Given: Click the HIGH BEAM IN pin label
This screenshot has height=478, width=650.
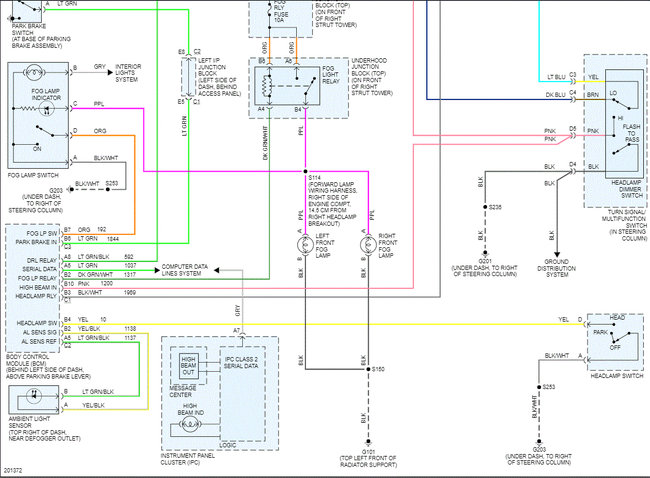Looking at the screenshot, I should [x=38, y=287].
